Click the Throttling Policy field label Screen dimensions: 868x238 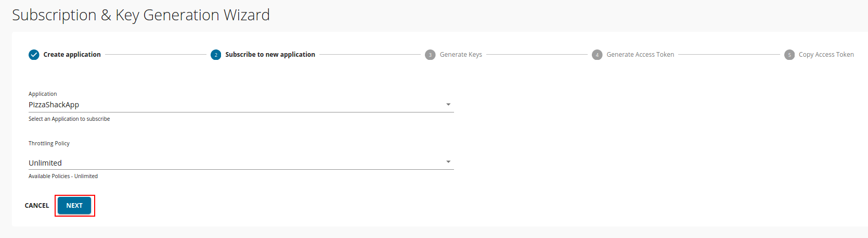(x=49, y=144)
